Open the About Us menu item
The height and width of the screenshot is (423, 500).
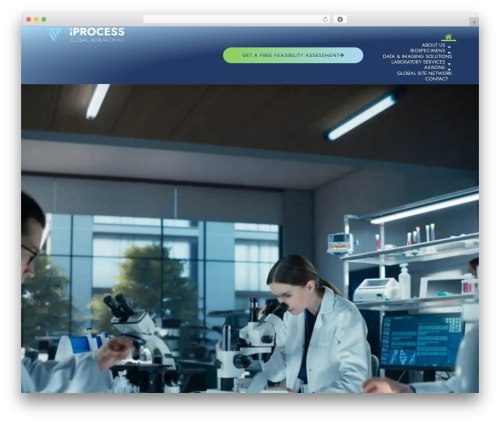click(433, 45)
